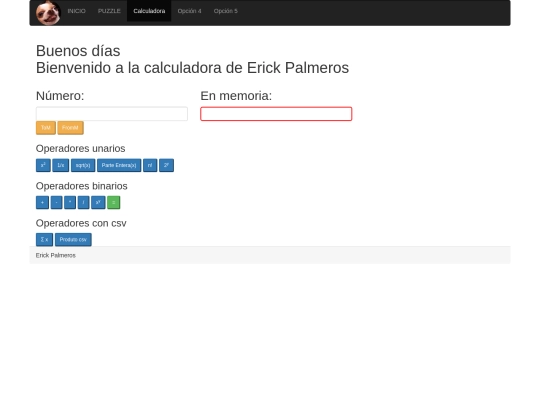540x405 pixels.
Task: Click the orange FromM button
Action: [70, 128]
